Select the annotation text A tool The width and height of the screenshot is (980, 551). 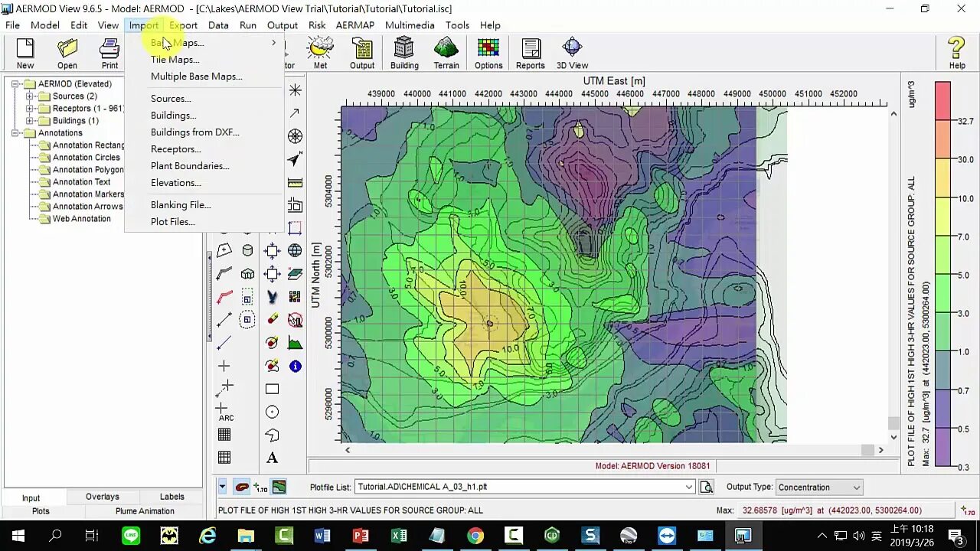(272, 458)
